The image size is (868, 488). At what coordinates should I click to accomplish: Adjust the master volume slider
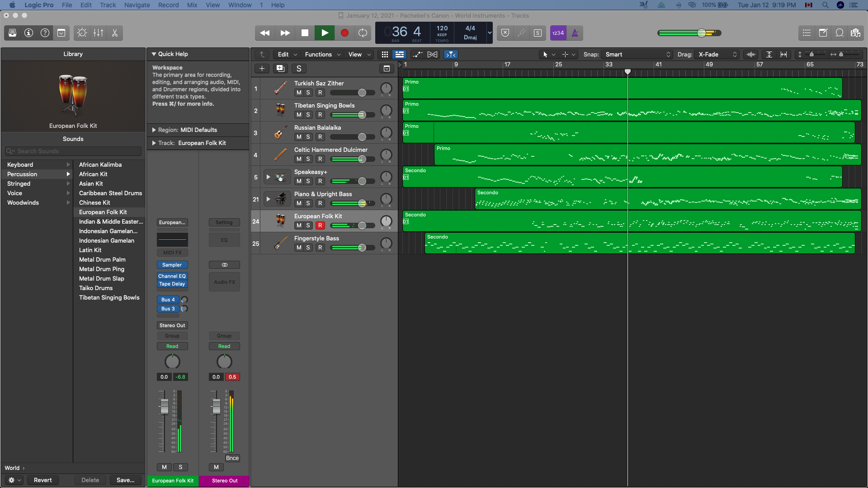pos(702,33)
